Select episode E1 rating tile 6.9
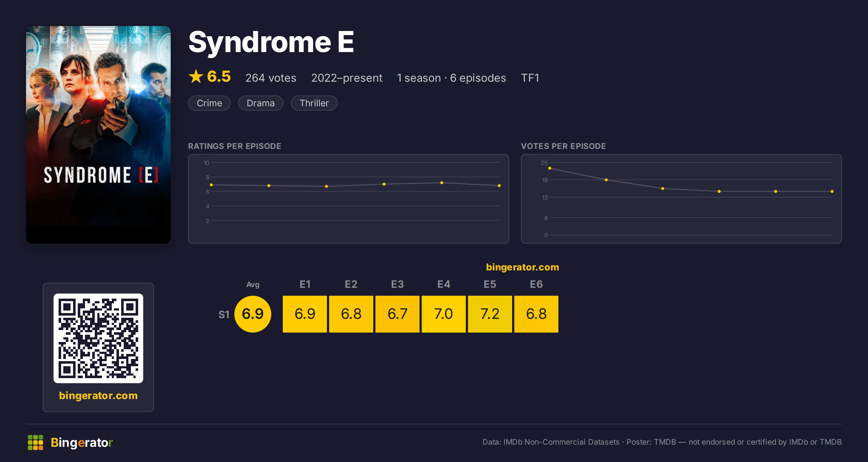Image resolution: width=868 pixels, height=462 pixels. (x=305, y=314)
